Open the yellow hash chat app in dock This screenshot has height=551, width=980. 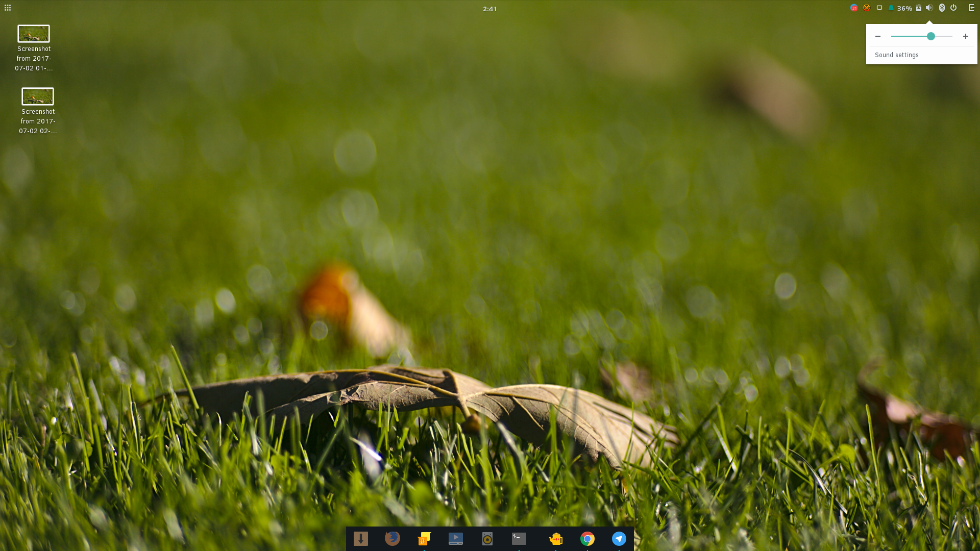click(424, 539)
